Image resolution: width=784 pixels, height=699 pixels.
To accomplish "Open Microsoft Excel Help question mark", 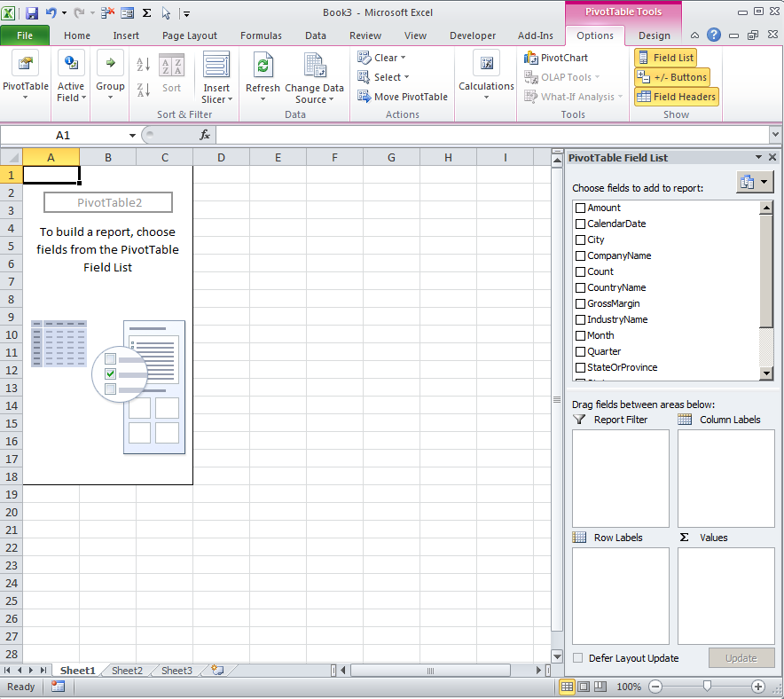I will [714, 35].
